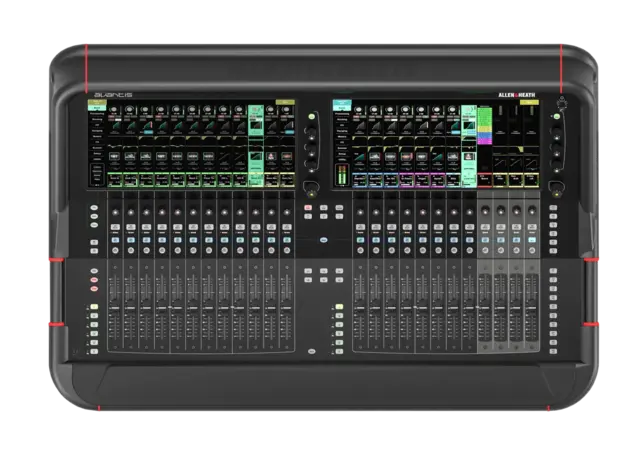Tap first green channel name box on left touchscreen

[x=116, y=180]
